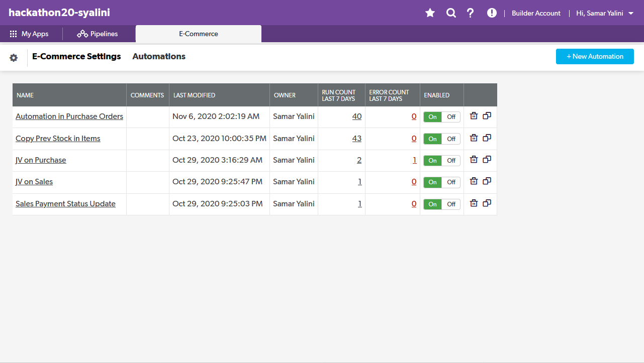Open Copy Prev Stock in Items automation
The image size is (644, 363).
coord(58,139)
